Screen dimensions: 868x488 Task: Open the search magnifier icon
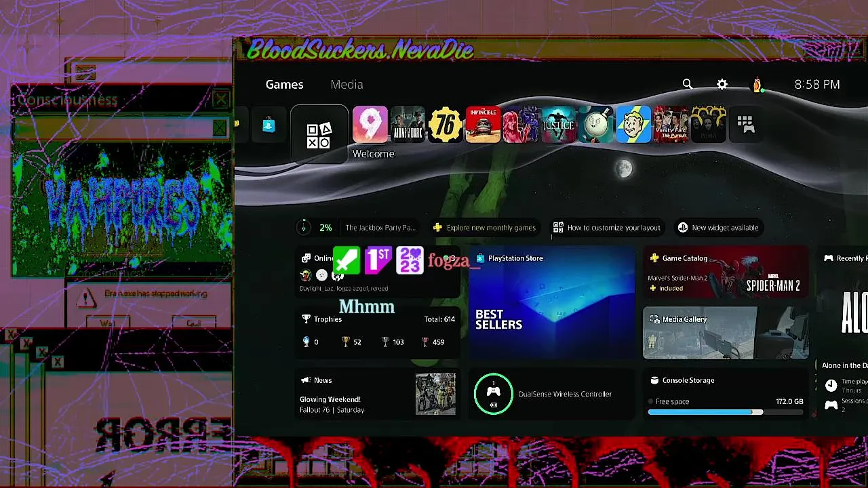[x=688, y=84]
